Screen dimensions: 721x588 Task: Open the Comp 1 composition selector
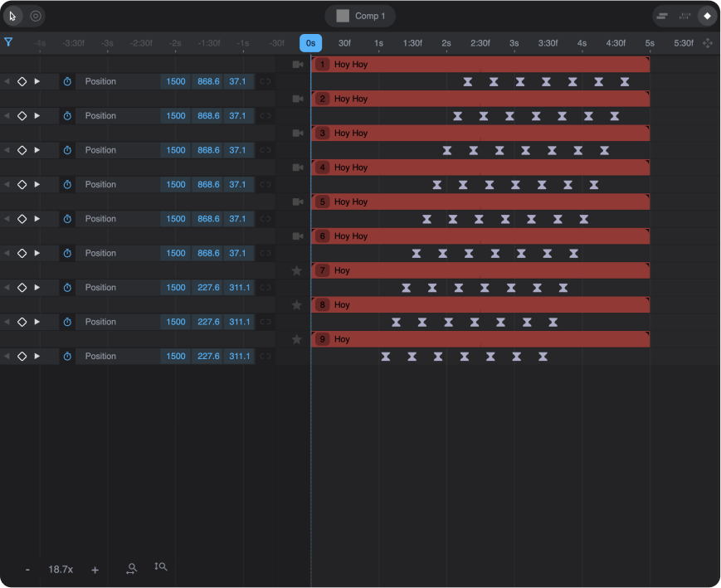click(360, 16)
